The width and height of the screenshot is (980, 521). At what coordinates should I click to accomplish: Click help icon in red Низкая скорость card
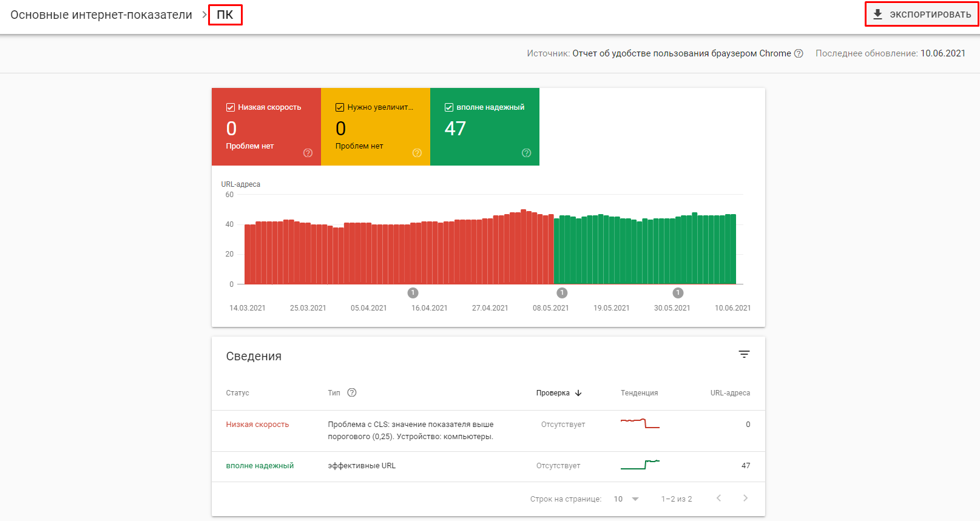pos(308,153)
